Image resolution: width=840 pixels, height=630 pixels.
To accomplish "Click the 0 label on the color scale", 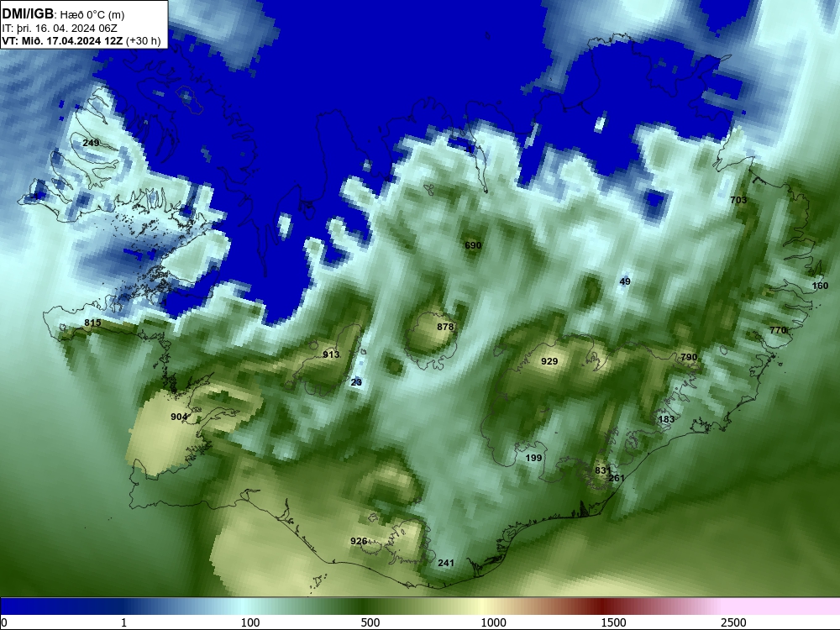I will (x=4, y=622).
